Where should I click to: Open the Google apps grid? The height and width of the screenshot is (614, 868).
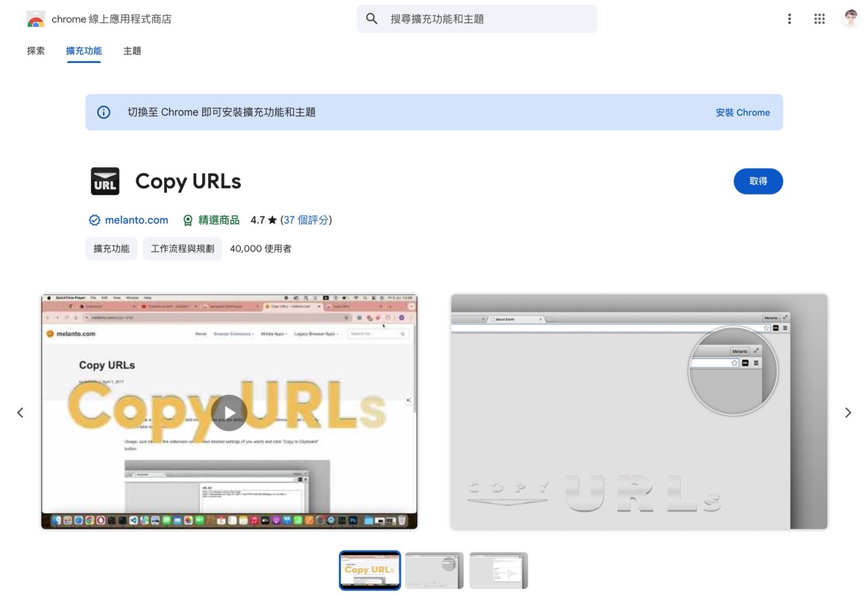819,19
